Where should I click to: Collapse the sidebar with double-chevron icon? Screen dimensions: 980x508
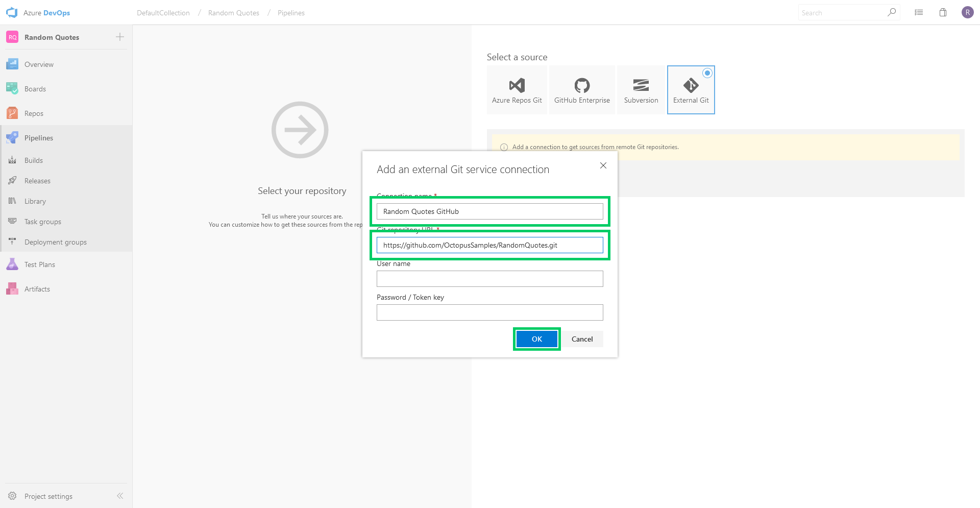(x=120, y=496)
